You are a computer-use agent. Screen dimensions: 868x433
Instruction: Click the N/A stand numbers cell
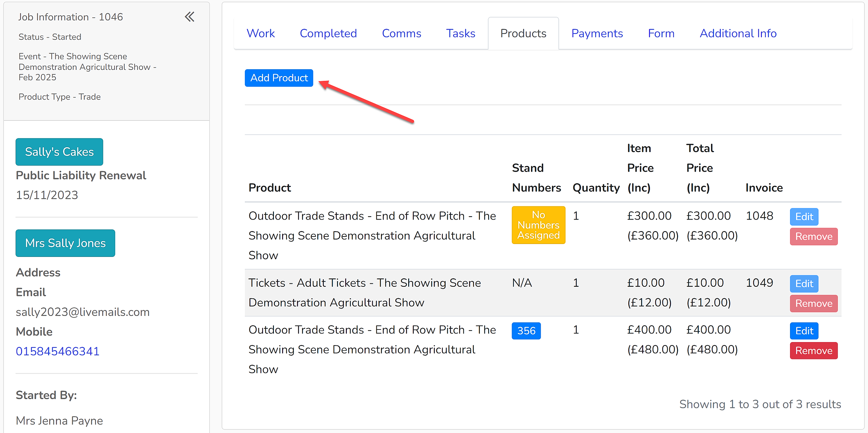pyautogui.click(x=522, y=283)
